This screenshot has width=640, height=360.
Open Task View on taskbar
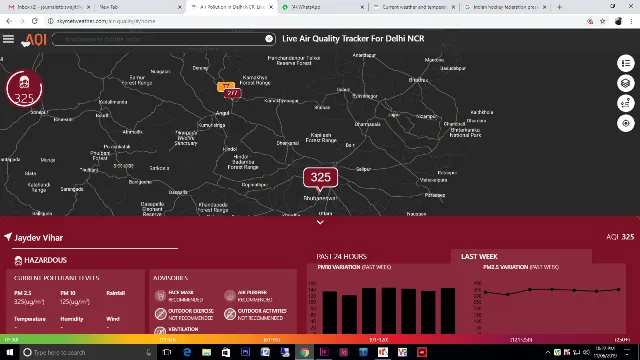(167, 352)
